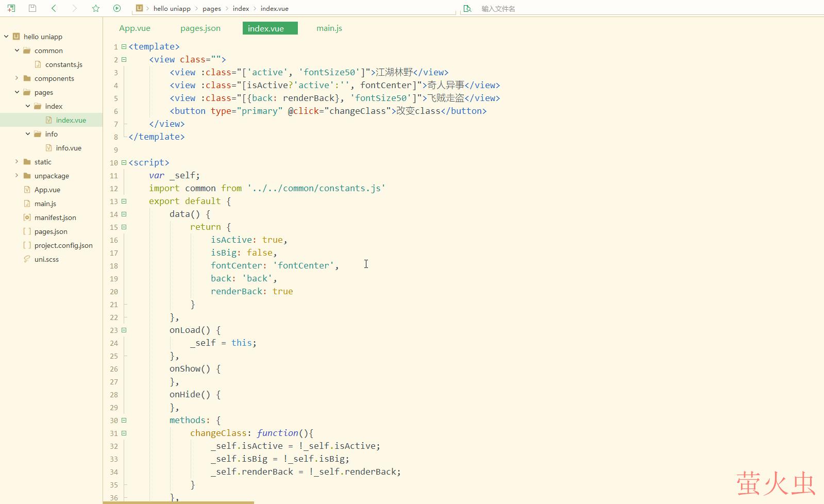Expand the components folder
This screenshot has width=824, height=504.
(x=17, y=78)
